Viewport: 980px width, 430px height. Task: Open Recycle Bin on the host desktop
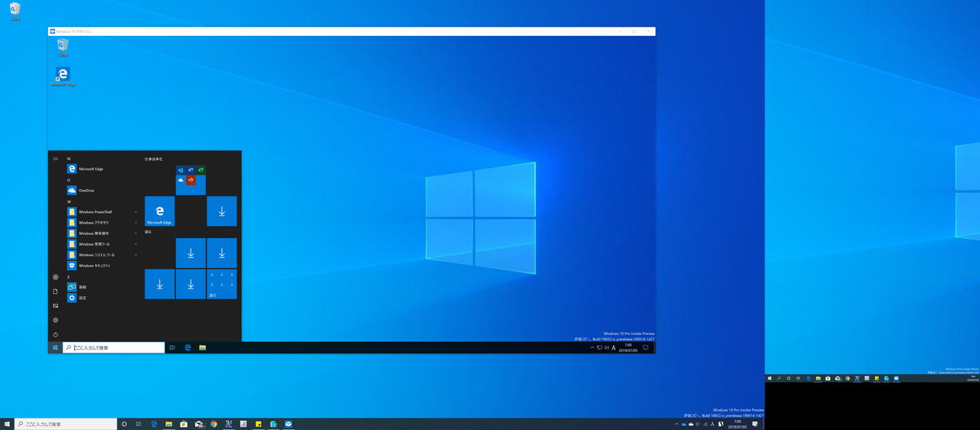(x=15, y=10)
